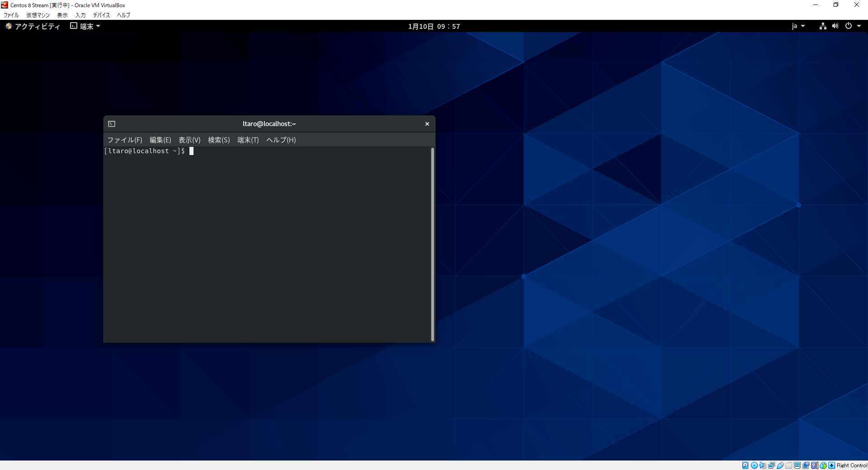Expand the 端末 application menu in top bar
The height and width of the screenshot is (470, 868).
tap(85, 26)
